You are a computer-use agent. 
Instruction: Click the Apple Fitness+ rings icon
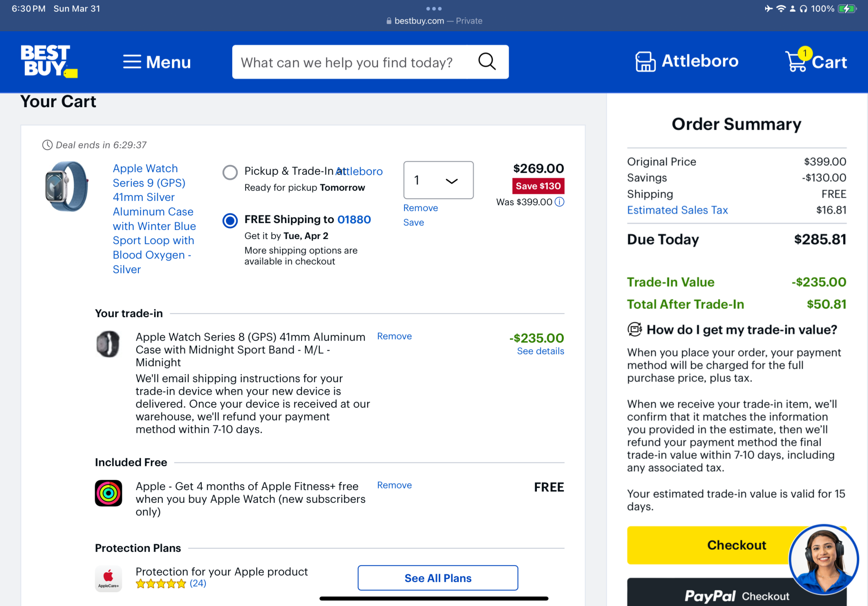tap(108, 493)
